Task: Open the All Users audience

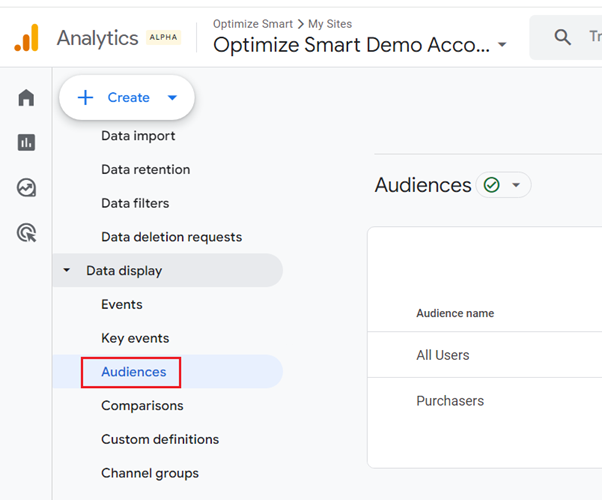Action: tap(443, 355)
